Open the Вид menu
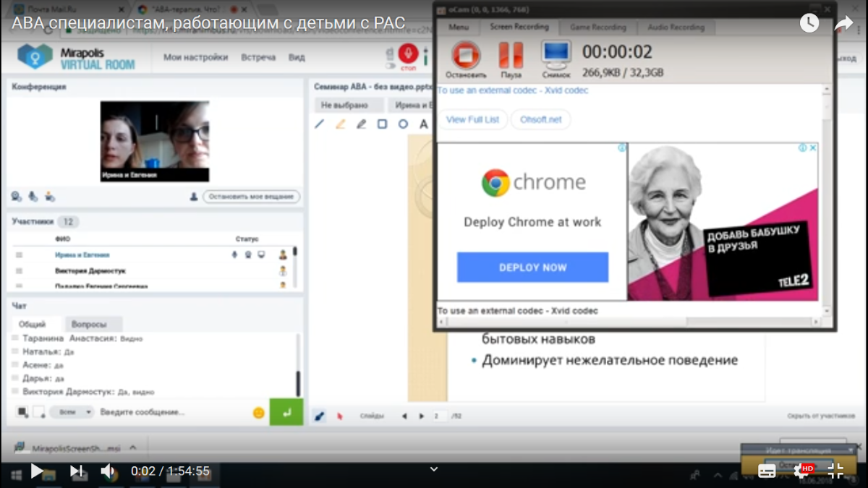Viewport: 868px width, 488px height. pyautogui.click(x=297, y=57)
